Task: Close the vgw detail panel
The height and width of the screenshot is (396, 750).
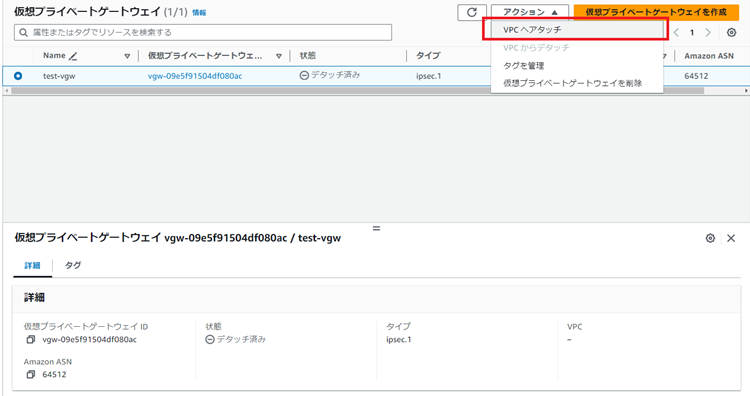Action: click(x=731, y=238)
